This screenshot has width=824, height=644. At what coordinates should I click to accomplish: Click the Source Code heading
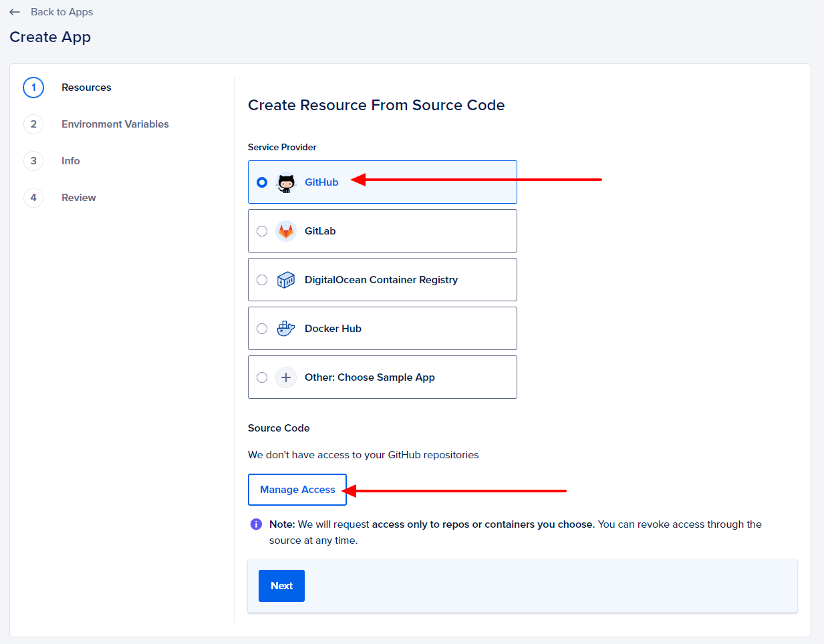click(x=279, y=428)
